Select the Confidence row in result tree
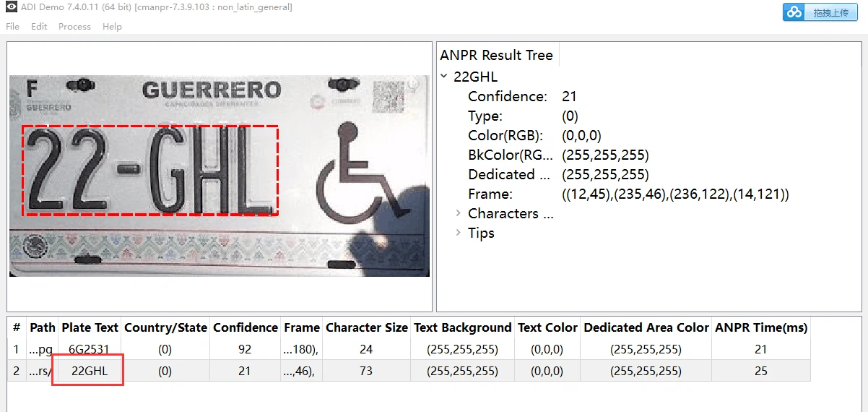Screen dimensions: 868x412 click(507, 96)
